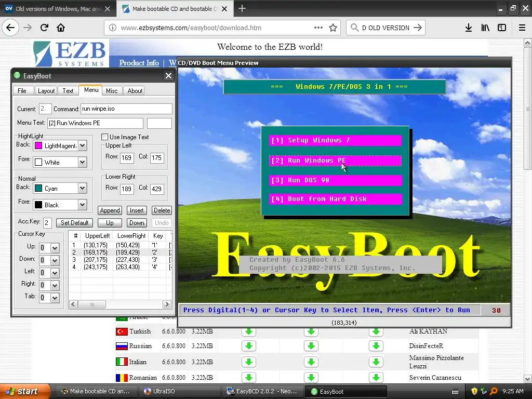The image size is (532, 399).
Task: Click the Delete button
Action: tap(162, 210)
